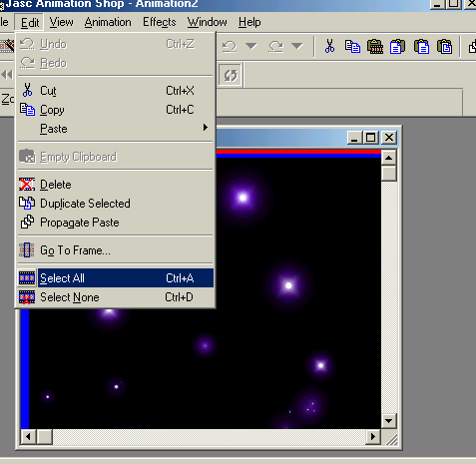Open the Effects menu
Image resolution: width=476 pixels, height=464 pixels.
coord(160,22)
